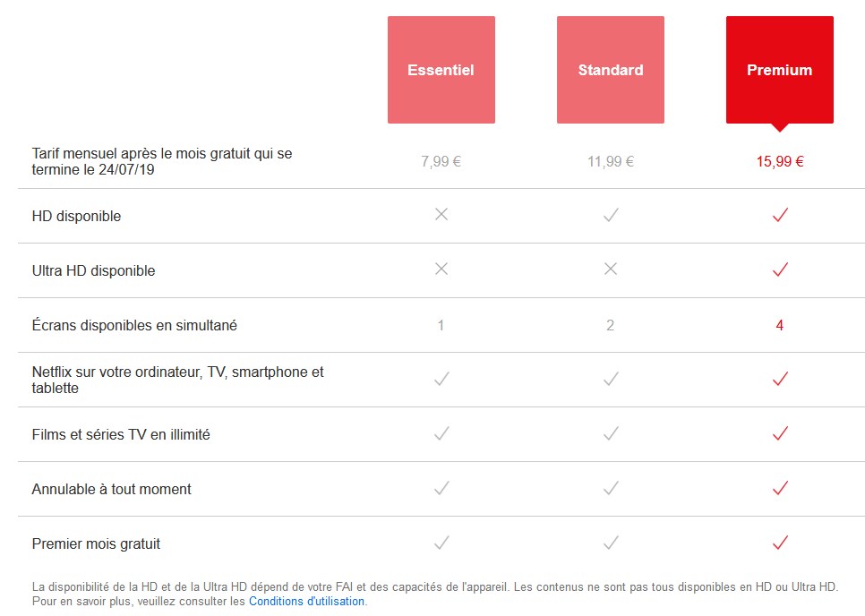
Task: Open the Conditions d'utilisation link
Action: point(307,601)
